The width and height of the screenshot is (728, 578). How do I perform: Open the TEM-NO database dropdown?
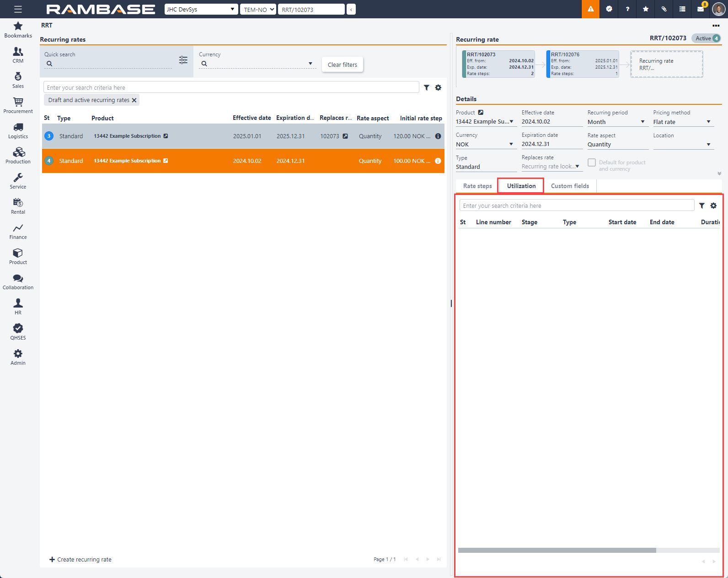coord(258,9)
